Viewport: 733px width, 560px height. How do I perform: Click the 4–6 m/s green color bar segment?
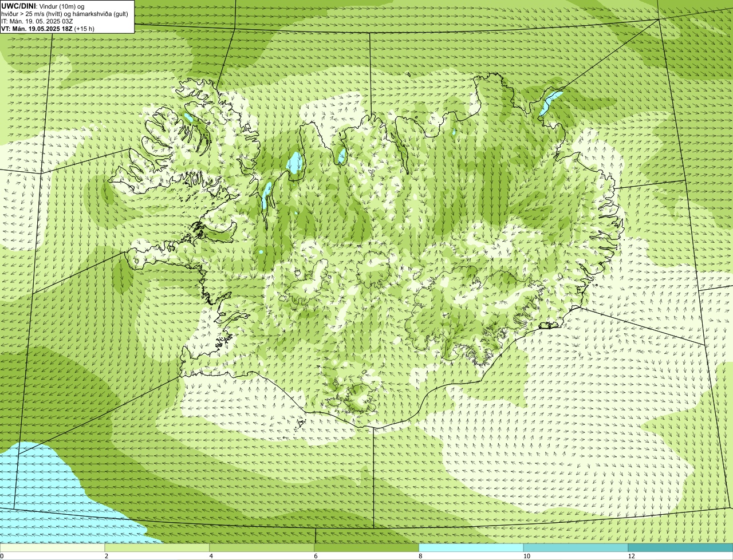262,547
